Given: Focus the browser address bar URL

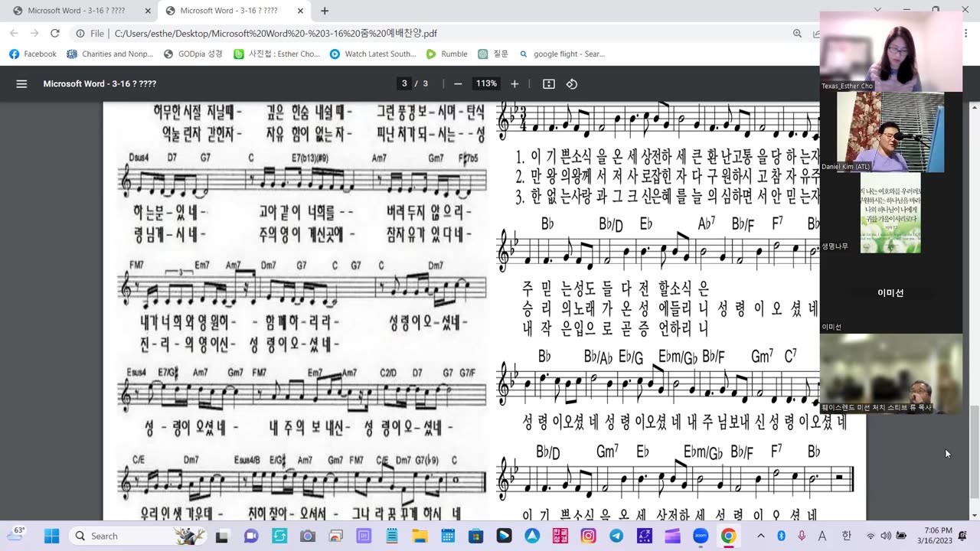Looking at the screenshot, I should click(276, 34).
